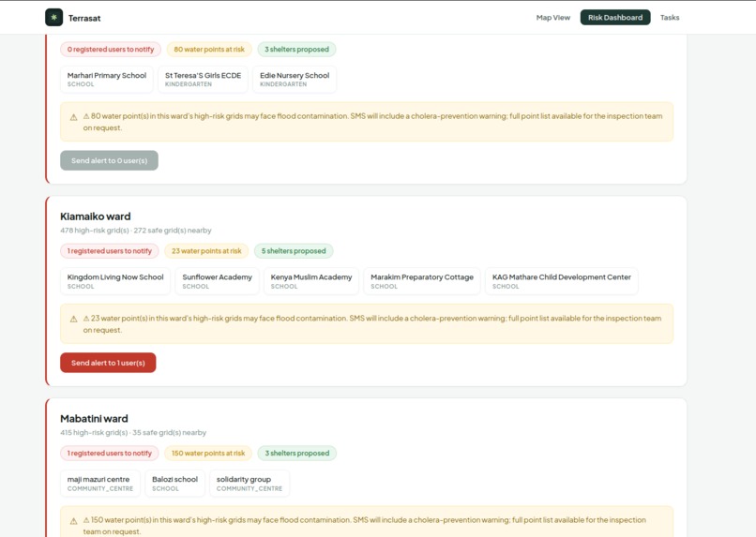Open Balozi school shelter card
The width and height of the screenshot is (756, 537).
(x=175, y=483)
